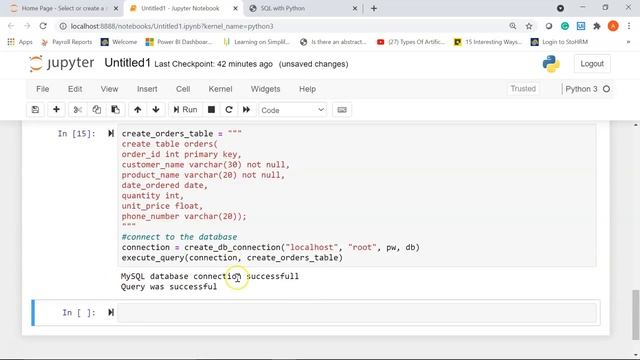The height and width of the screenshot is (360, 640).
Task: Open the Types Of Artificial YouTube bookmark
Action: (411, 42)
